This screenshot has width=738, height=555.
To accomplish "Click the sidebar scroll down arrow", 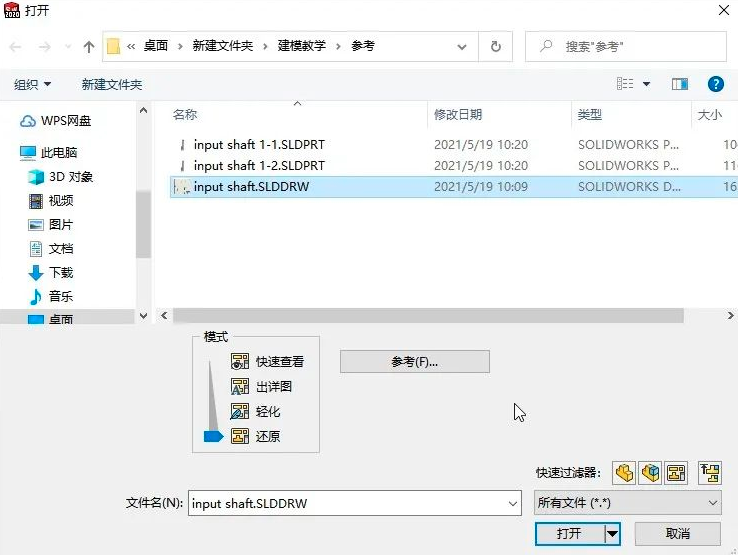I will click(144, 315).
